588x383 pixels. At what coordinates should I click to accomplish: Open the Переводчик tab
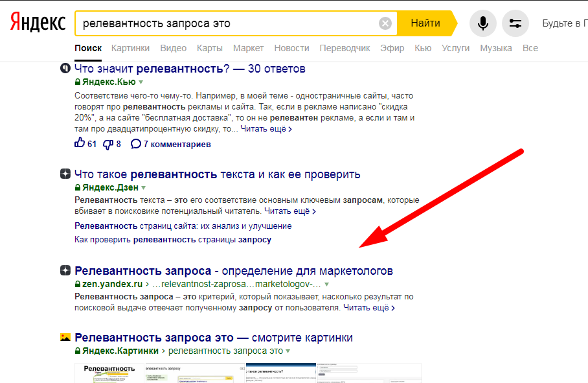coord(345,49)
